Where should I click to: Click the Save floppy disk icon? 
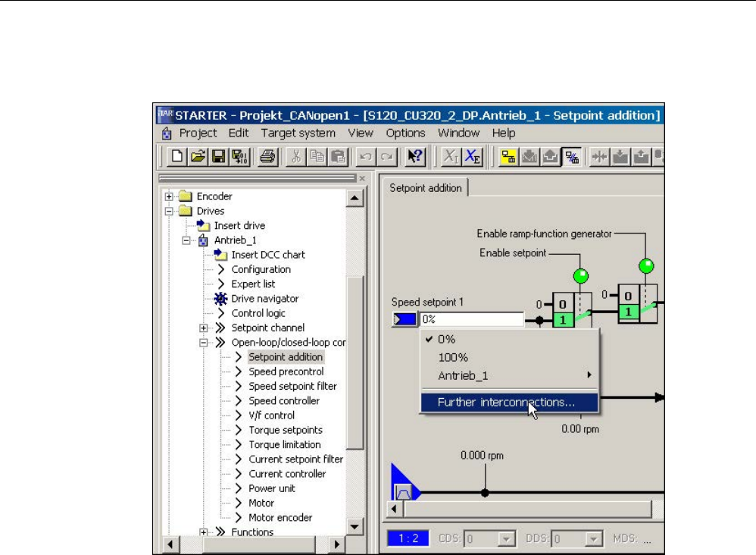218,156
